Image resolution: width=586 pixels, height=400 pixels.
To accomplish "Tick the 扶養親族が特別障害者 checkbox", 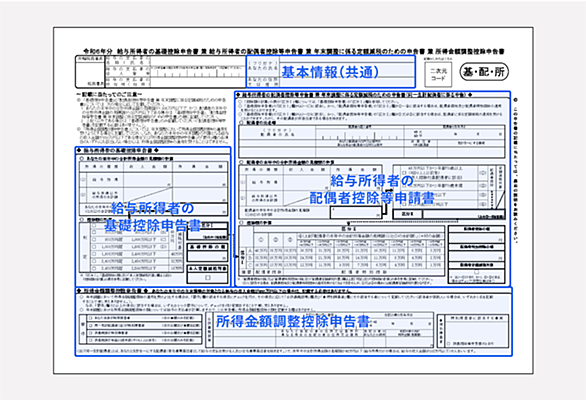I will coord(90,333).
